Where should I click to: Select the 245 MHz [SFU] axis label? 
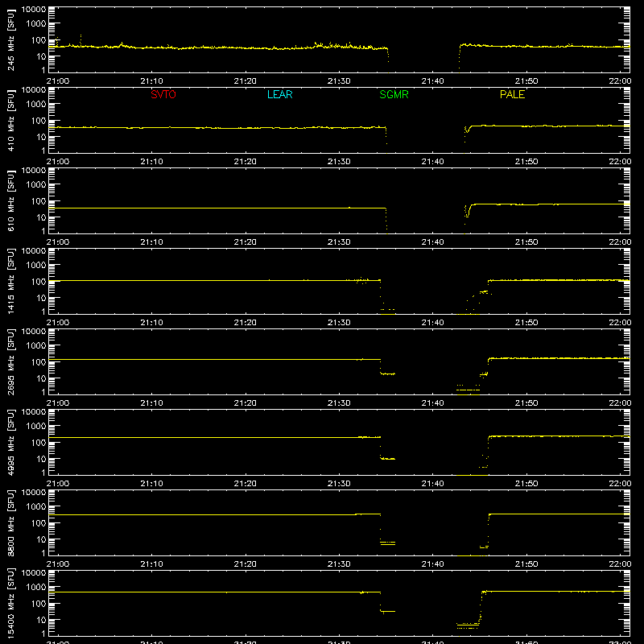[11, 39]
